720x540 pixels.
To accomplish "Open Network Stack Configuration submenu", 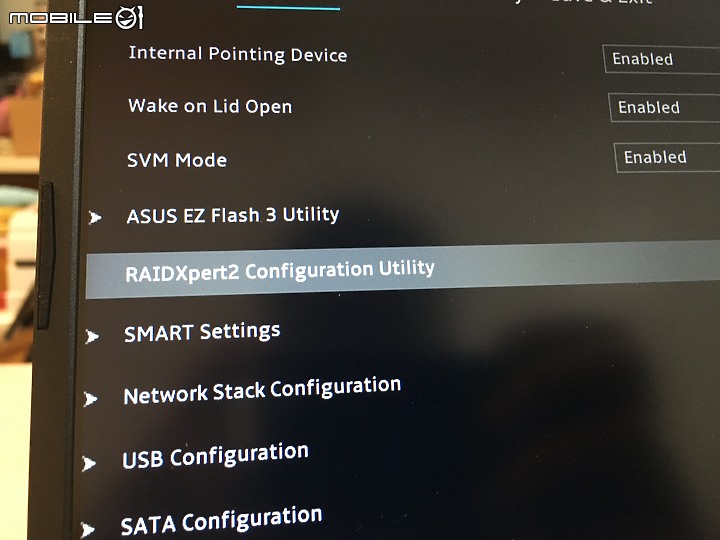I will 262,391.
